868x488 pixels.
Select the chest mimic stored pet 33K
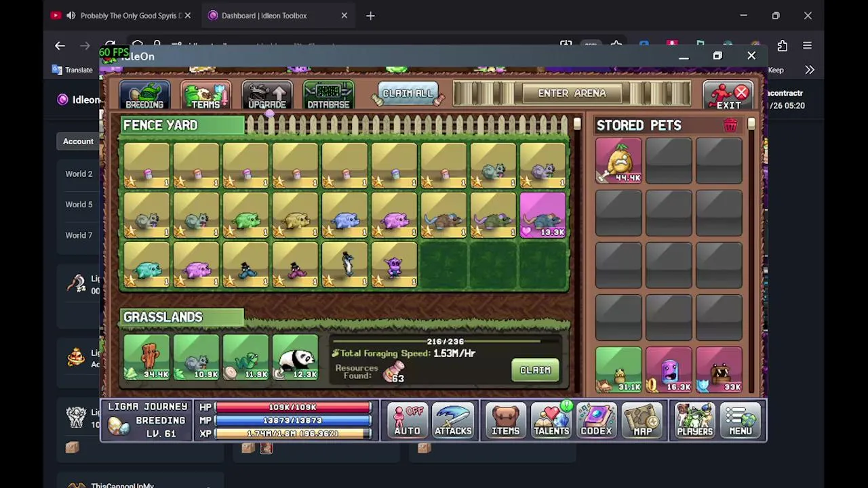click(719, 369)
